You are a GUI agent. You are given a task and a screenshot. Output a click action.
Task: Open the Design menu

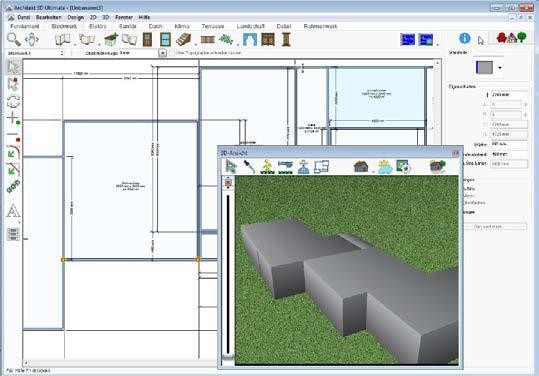[x=75, y=17]
